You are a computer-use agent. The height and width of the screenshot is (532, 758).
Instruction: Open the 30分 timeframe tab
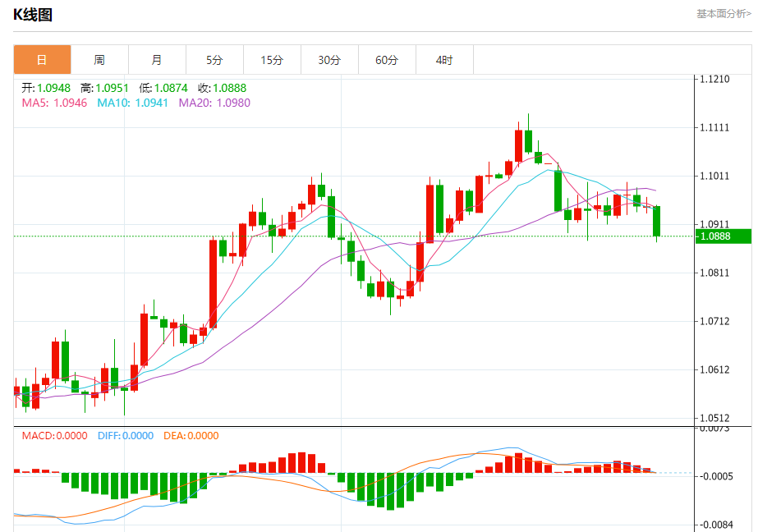(329, 60)
